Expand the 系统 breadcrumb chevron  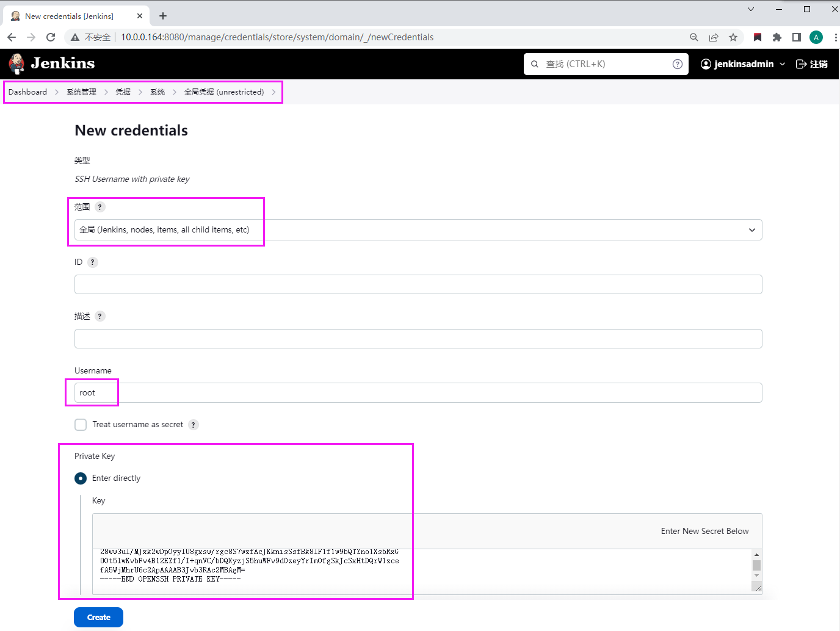[x=175, y=92]
